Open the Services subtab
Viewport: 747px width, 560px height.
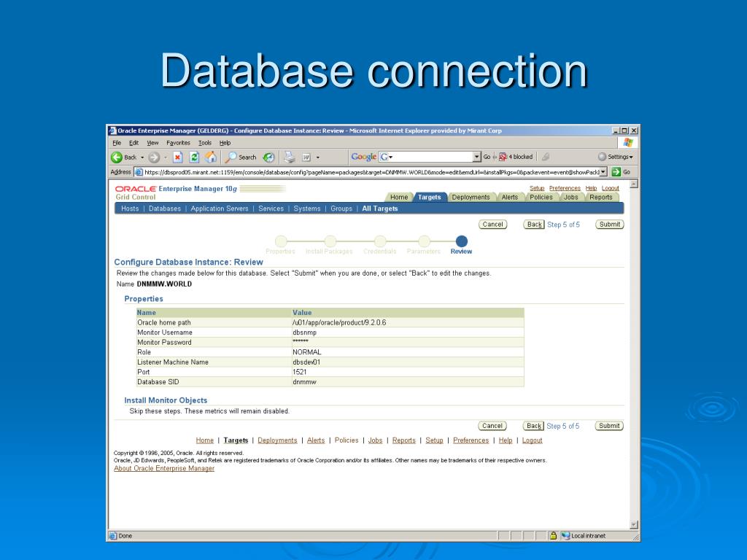(271, 209)
